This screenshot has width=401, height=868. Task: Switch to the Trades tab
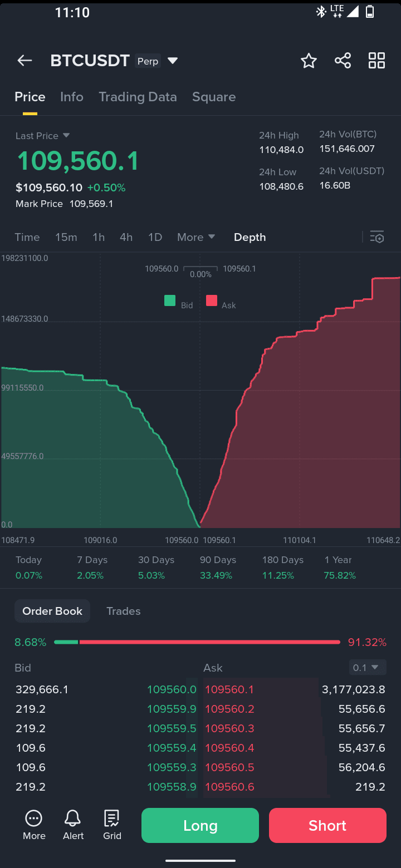click(124, 611)
